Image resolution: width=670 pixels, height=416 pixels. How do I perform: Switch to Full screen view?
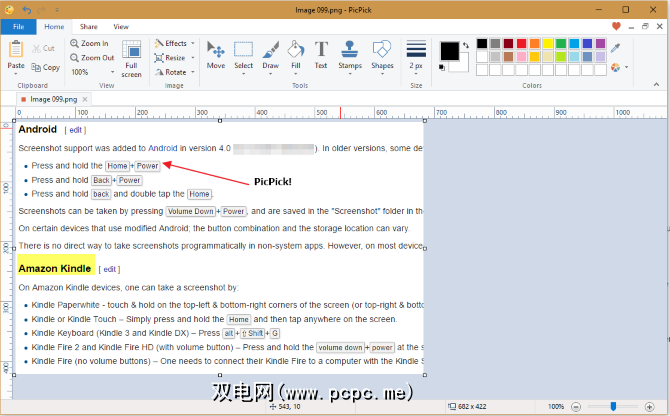(x=131, y=59)
